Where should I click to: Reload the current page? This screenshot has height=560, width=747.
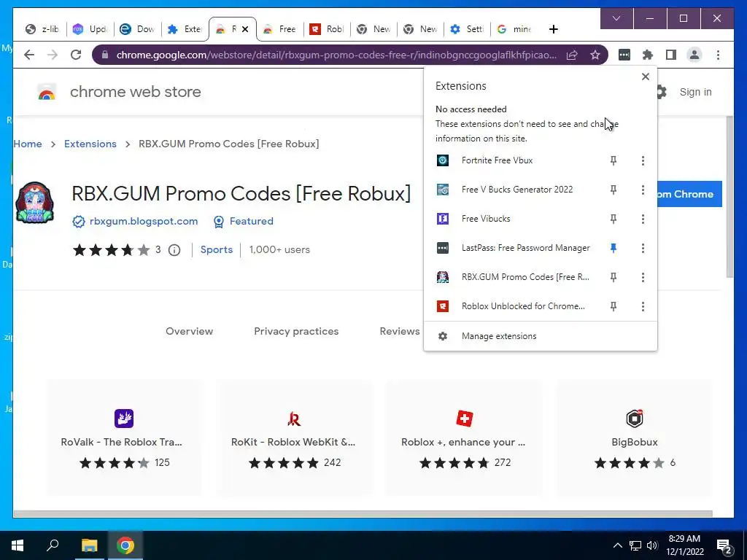[x=76, y=55]
